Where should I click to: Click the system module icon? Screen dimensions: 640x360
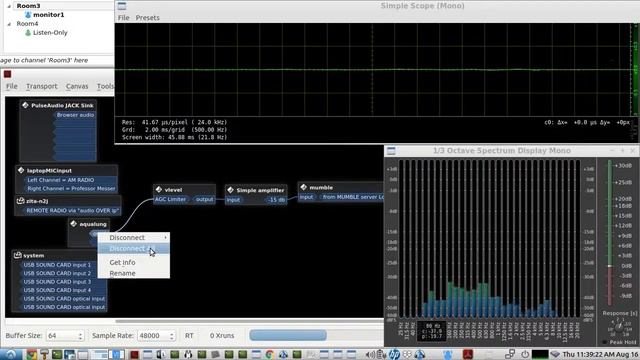[18, 255]
